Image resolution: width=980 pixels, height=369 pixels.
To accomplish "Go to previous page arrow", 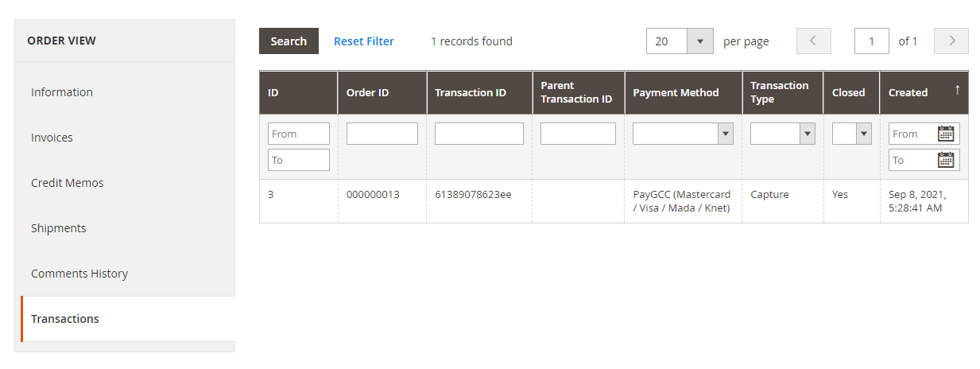I will tap(813, 41).
